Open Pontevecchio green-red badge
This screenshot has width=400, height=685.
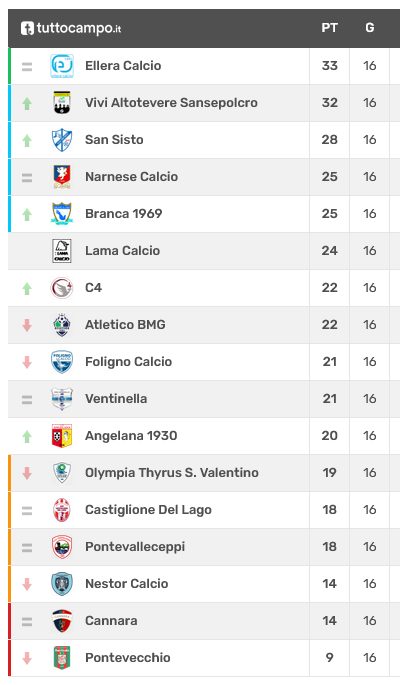(62, 657)
